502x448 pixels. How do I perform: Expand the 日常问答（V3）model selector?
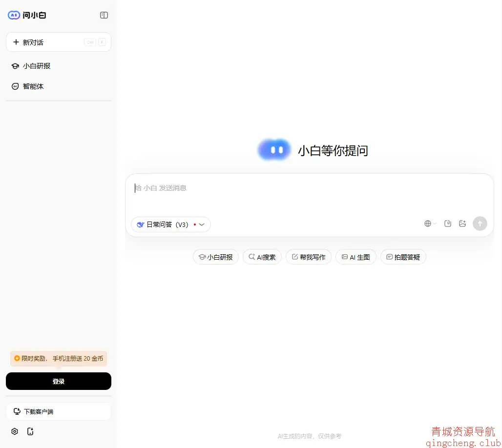point(166,224)
